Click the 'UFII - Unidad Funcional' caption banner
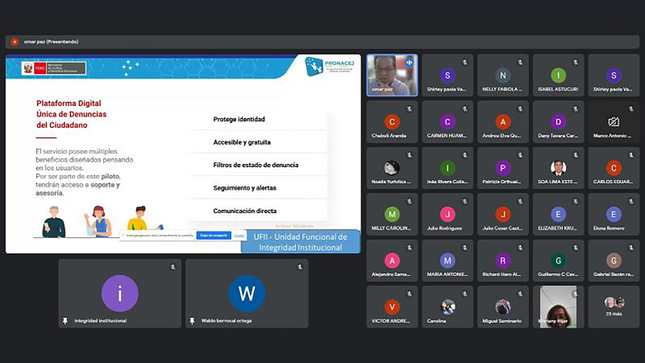The height and width of the screenshot is (363, 645). (x=300, y=242)
